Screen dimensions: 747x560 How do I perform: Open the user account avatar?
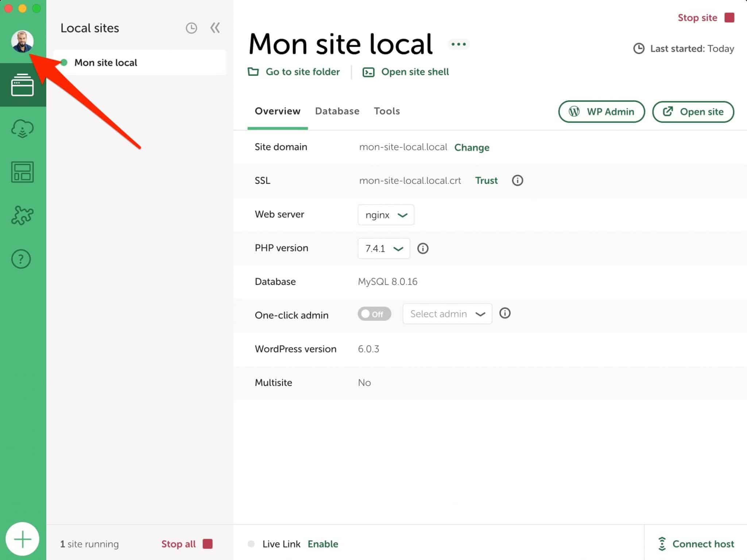point(22,41)
